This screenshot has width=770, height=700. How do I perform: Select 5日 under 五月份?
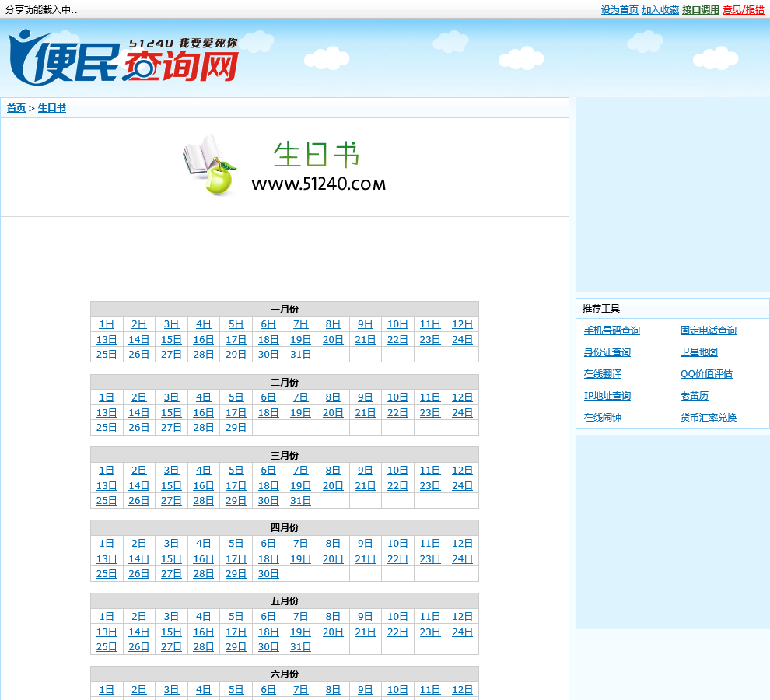tap(236, 617)
